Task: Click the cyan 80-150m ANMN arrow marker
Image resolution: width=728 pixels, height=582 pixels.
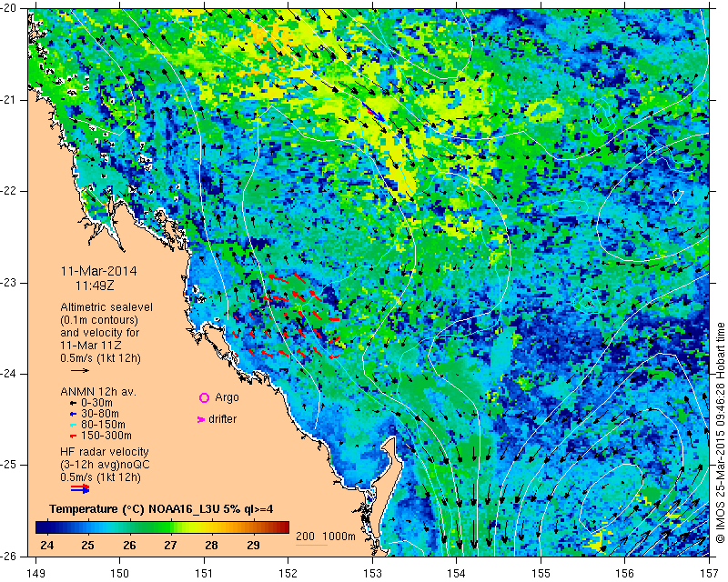Action: click(74, 425)
